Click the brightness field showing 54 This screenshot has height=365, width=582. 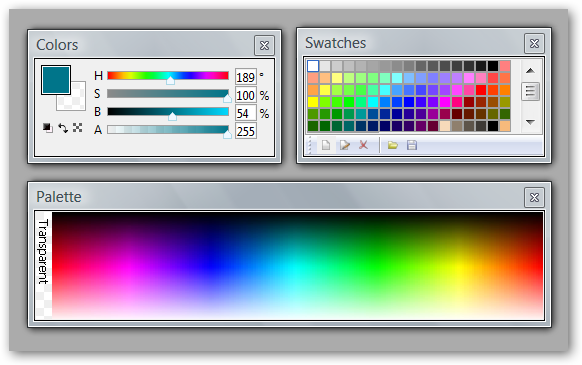coord(245,113)
